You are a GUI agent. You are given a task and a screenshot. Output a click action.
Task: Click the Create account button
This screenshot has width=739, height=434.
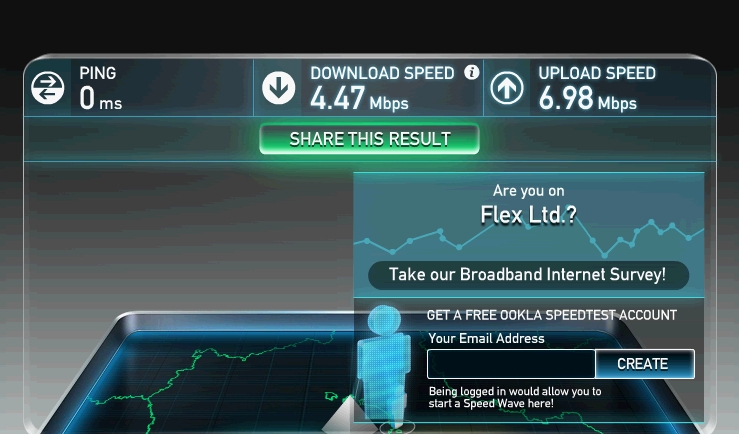644,364
